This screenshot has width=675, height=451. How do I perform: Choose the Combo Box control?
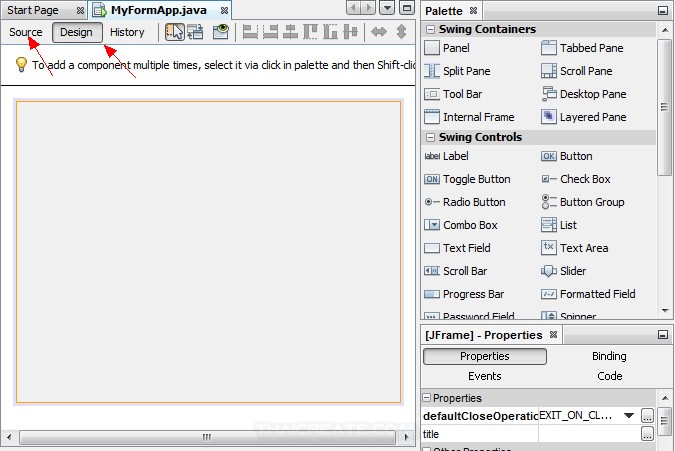[x=461, y=225]
